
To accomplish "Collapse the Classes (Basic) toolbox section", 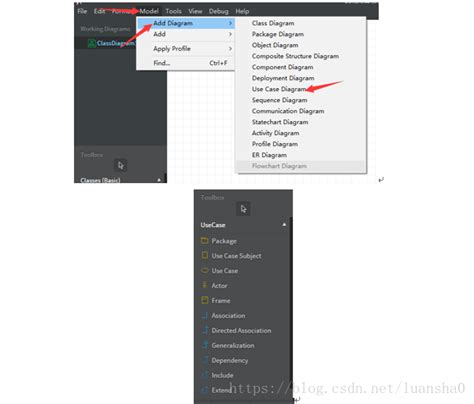I will pyautogui.click(x=159, y=180).
